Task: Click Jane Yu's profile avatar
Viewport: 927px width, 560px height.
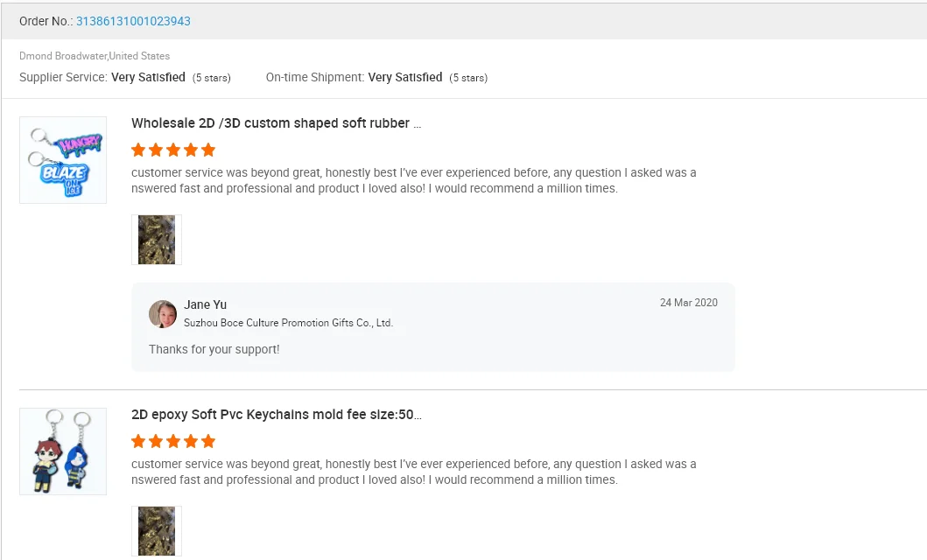Action: (x=163, y=314)
